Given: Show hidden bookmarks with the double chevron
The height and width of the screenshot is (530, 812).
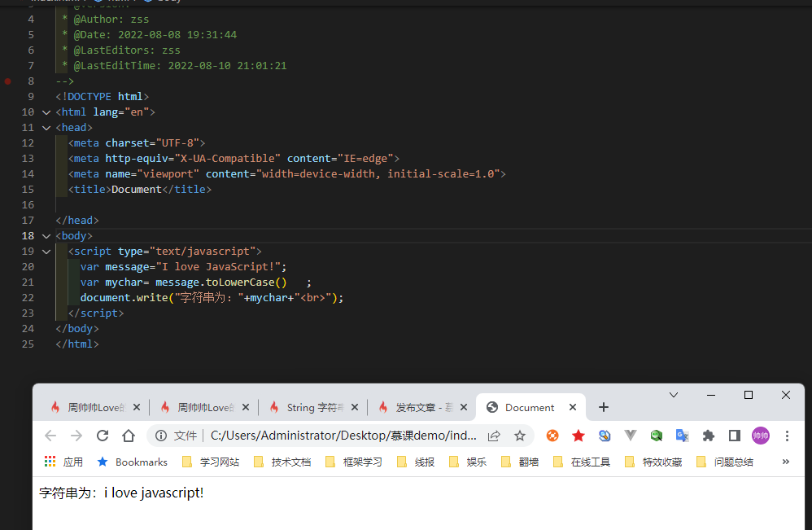Looking at the screenshot, I should [786, 462].
